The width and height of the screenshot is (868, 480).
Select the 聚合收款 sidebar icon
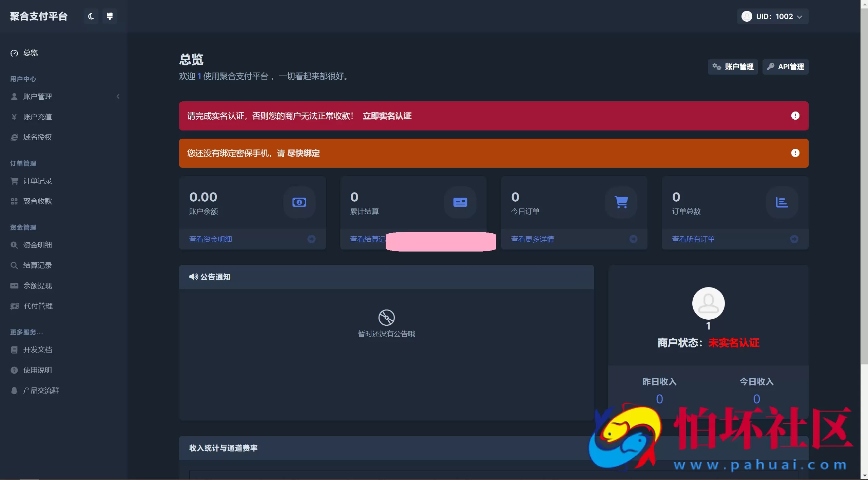14,201
